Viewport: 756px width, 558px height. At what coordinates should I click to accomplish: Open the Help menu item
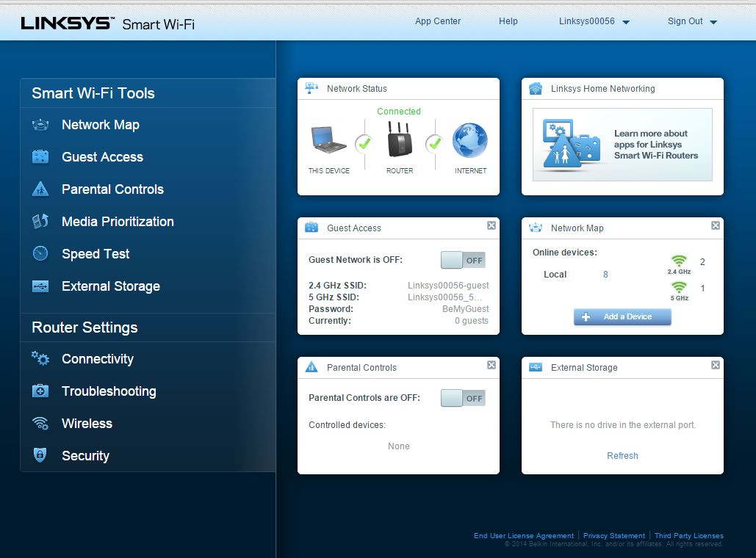pyautogui.click(x=508, y=21)
